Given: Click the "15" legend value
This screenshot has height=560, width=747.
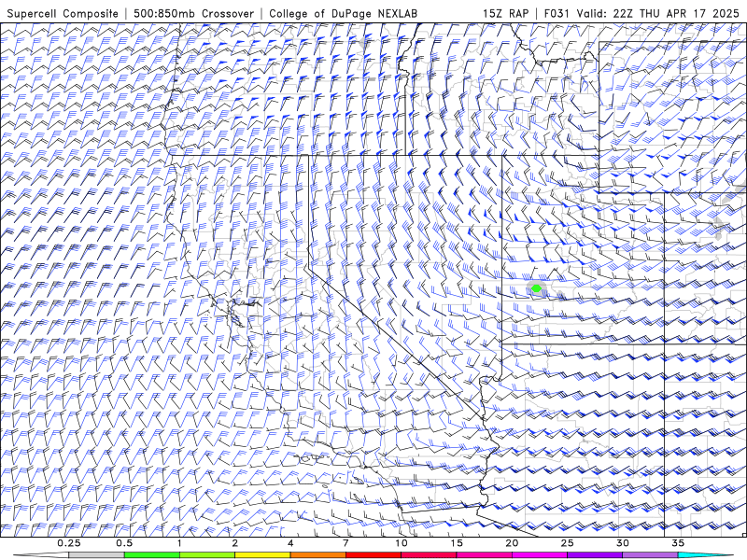Looking at the screenshot, I should tap(457, 543).
